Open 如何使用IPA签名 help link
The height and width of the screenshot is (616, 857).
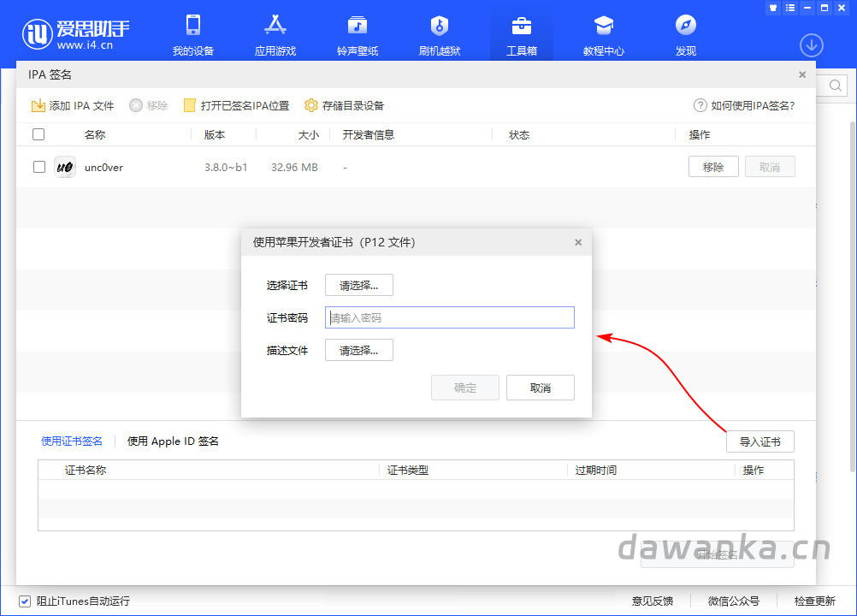point(744,105)
